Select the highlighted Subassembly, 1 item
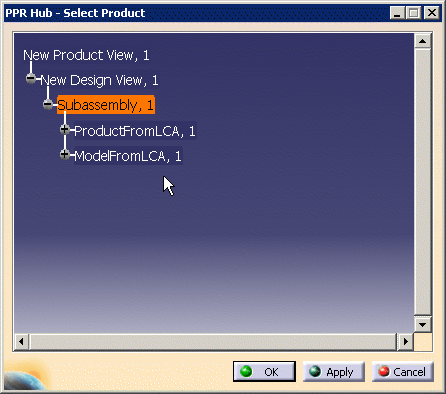Screen dimensions: 446x394 [106, 105]
